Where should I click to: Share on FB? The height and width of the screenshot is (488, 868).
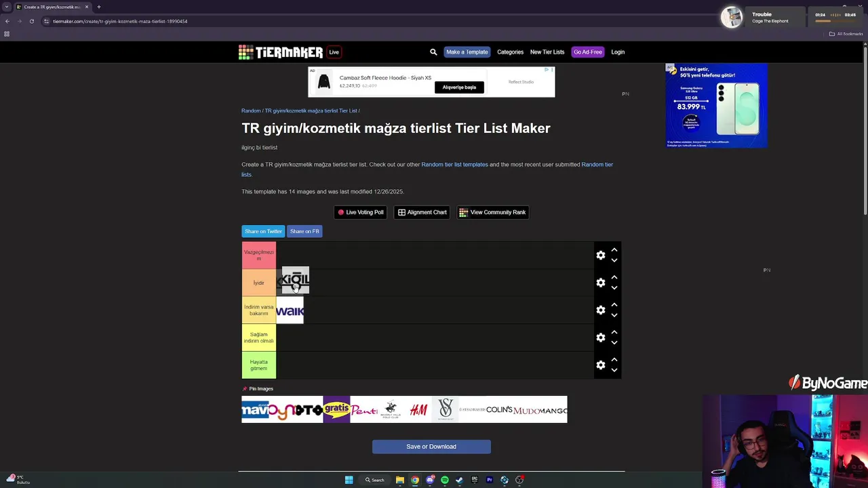point(304,231)
